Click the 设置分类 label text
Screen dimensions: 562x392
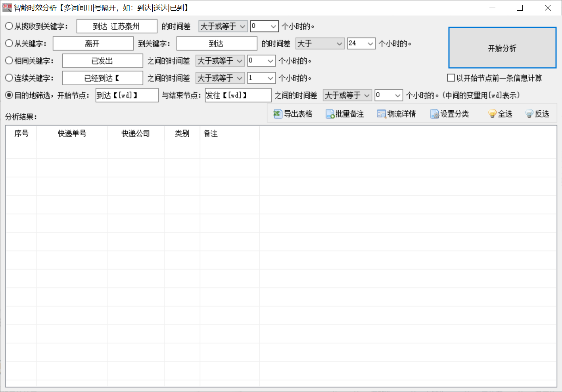tap(455, 114)
